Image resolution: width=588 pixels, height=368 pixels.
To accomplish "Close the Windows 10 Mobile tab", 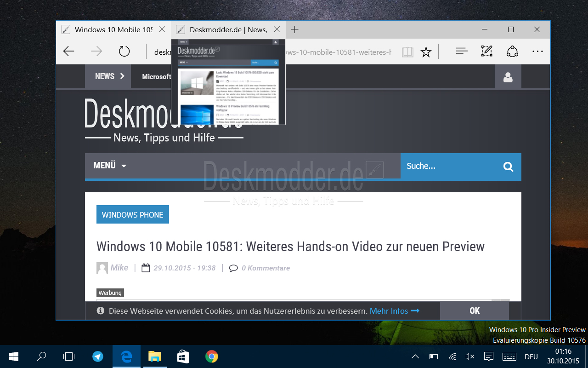I will coord(162,29).
